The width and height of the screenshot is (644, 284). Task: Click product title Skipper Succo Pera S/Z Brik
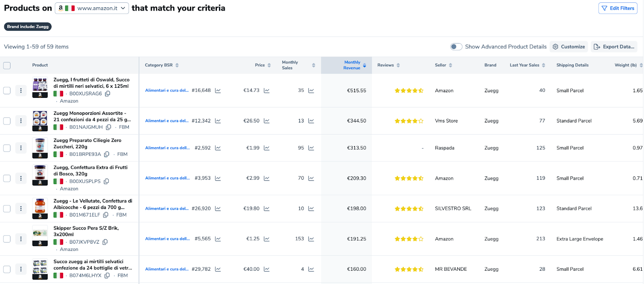86,231
